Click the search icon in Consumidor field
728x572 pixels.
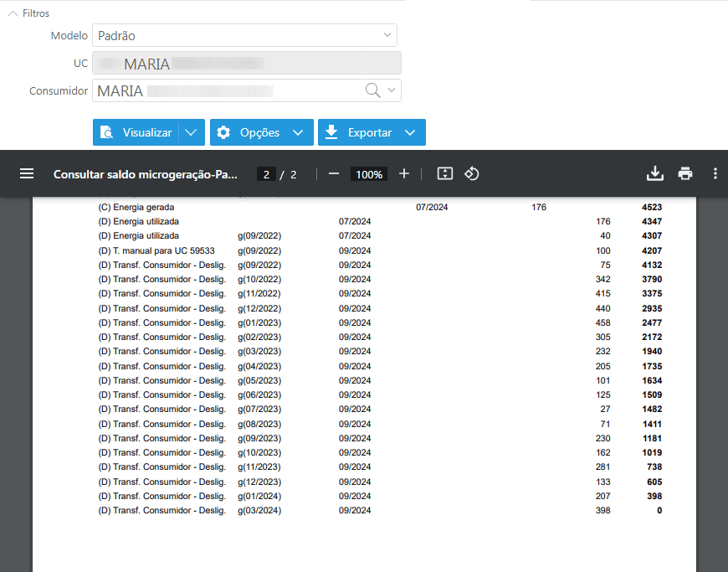[373, 90]
